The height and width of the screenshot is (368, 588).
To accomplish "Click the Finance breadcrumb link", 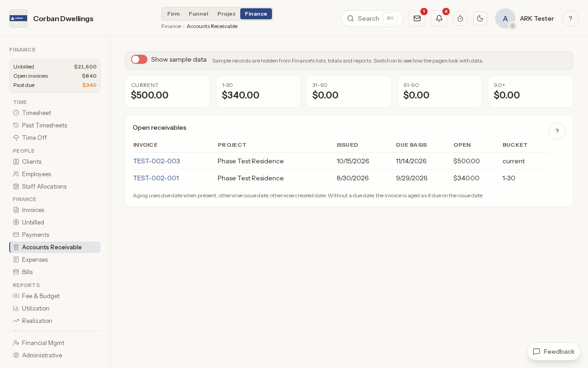I will pos(171,26).
